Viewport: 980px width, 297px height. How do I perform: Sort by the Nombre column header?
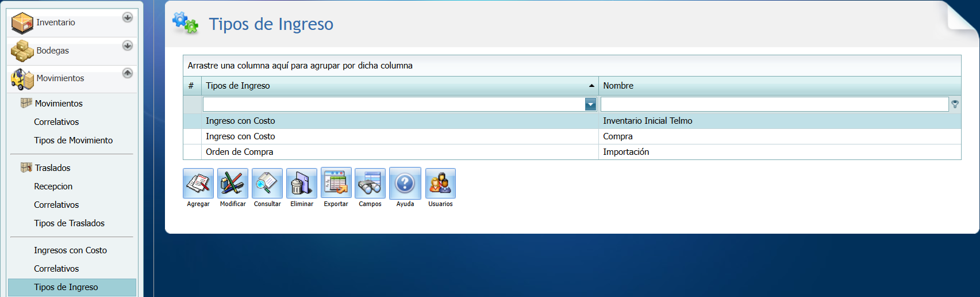[780, 86]
